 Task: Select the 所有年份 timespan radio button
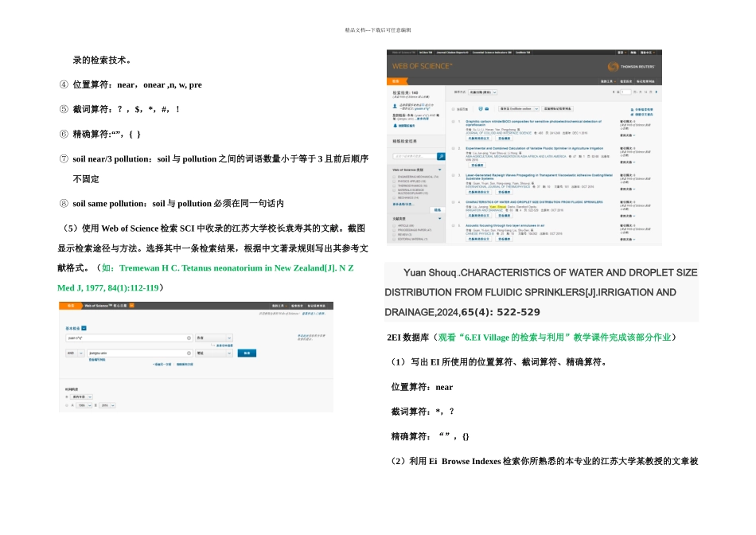67,396
